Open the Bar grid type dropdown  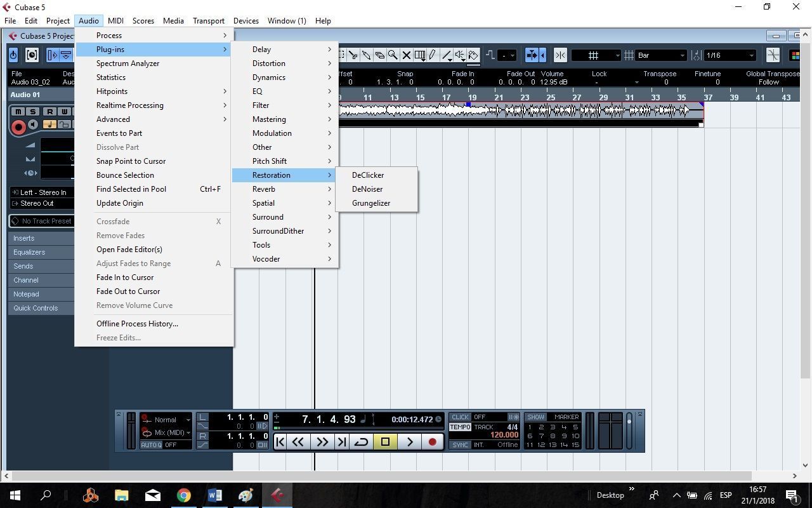pyautogui.click(x=662, y=55)
